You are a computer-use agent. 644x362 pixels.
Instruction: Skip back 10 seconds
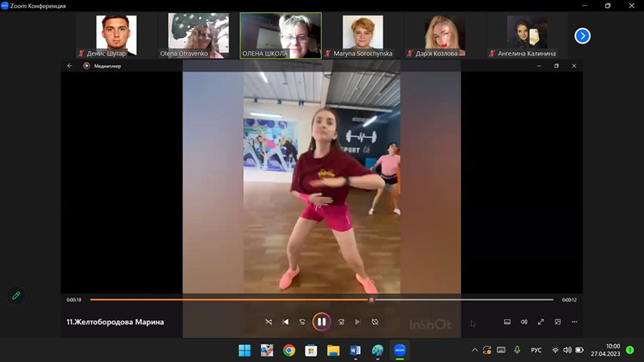[x=303, y=322]
